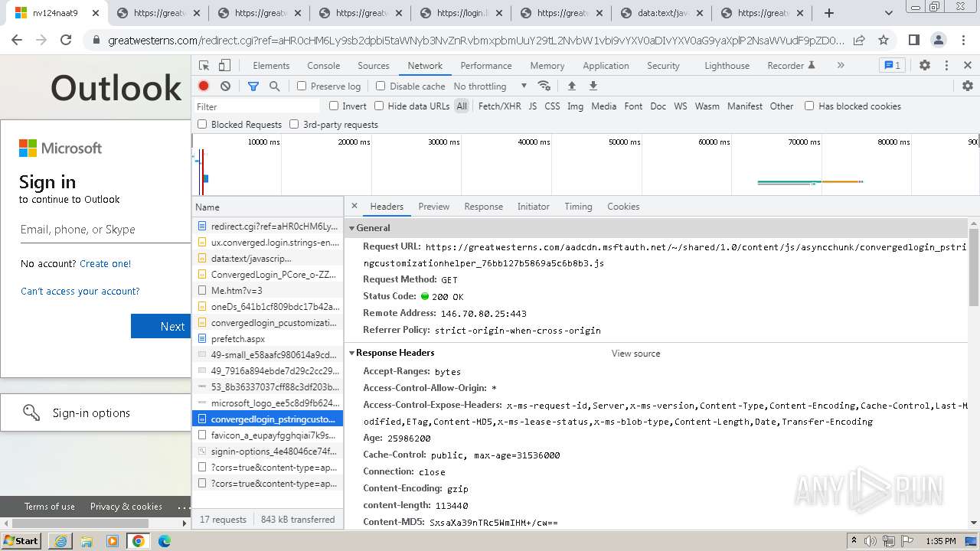
Task: Check Hide data URLs option
Action: pyautogui.click(x=379, y=106)
